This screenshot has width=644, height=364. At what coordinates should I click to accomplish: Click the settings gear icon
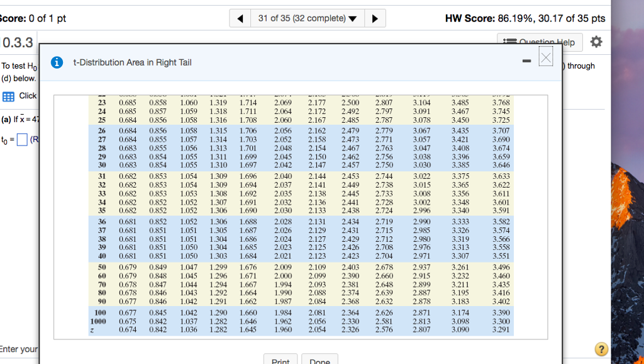click(x=596, y=42)
